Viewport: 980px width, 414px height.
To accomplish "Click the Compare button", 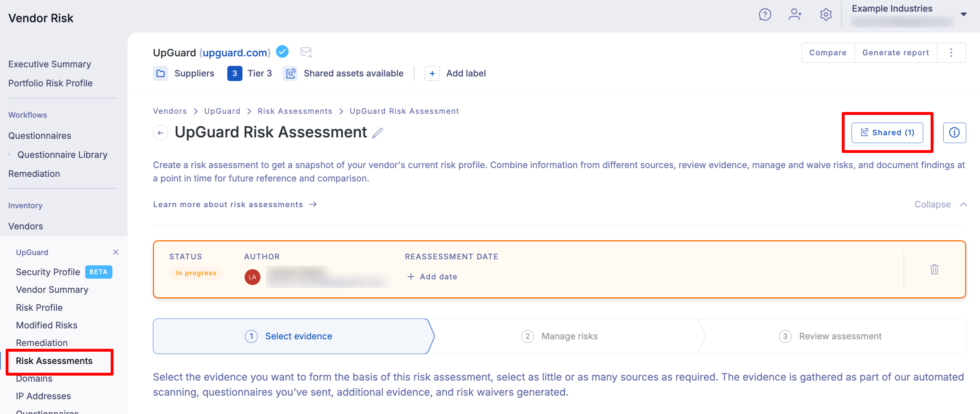I will (x=827, y=52).
